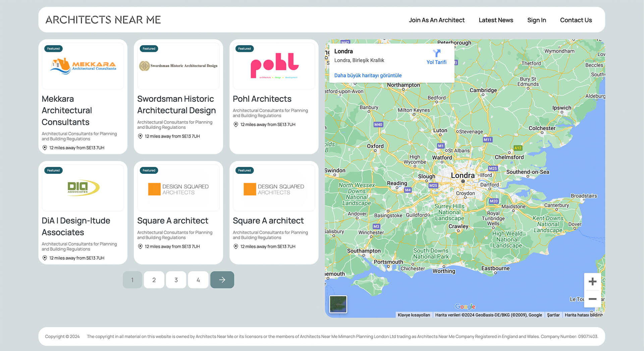644x351 pixels.
Task: Click the location pin on Pohl Architects card
Action: pos(236,124)
